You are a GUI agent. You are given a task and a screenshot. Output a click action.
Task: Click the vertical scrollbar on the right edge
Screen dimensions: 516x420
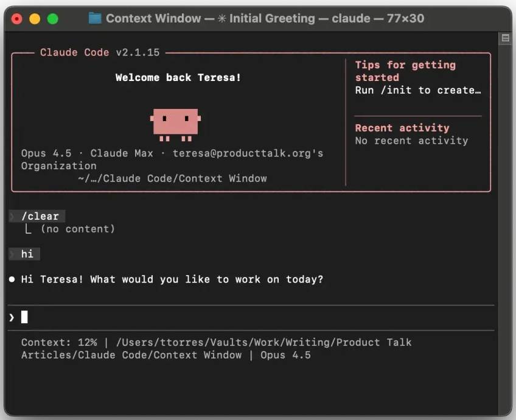click(x=505, y=224)
